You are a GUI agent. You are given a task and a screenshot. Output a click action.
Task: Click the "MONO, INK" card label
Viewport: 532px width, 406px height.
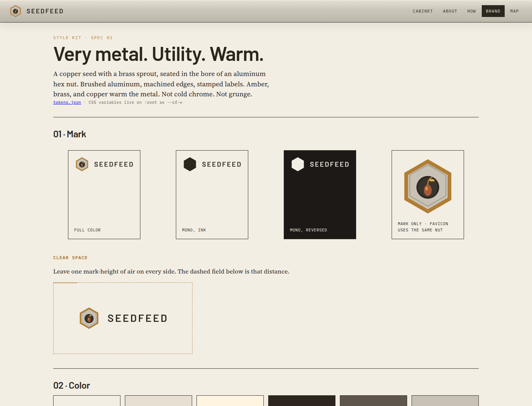click(x=194, y=230)
